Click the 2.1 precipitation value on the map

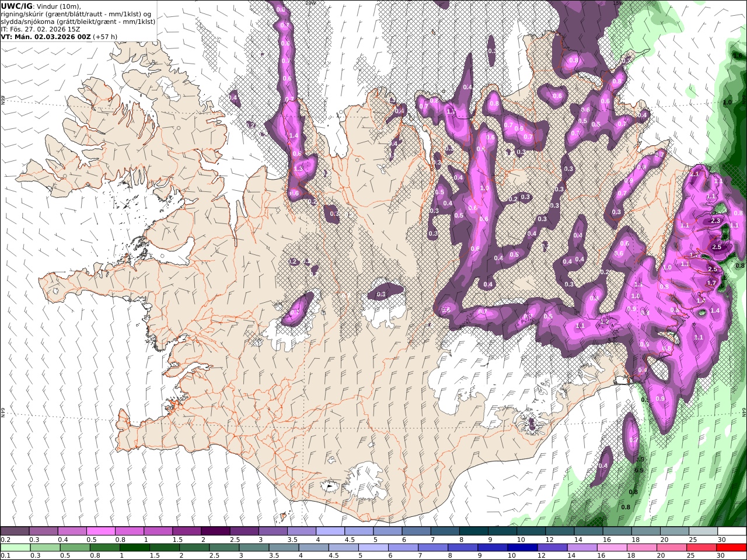[694, 174]
